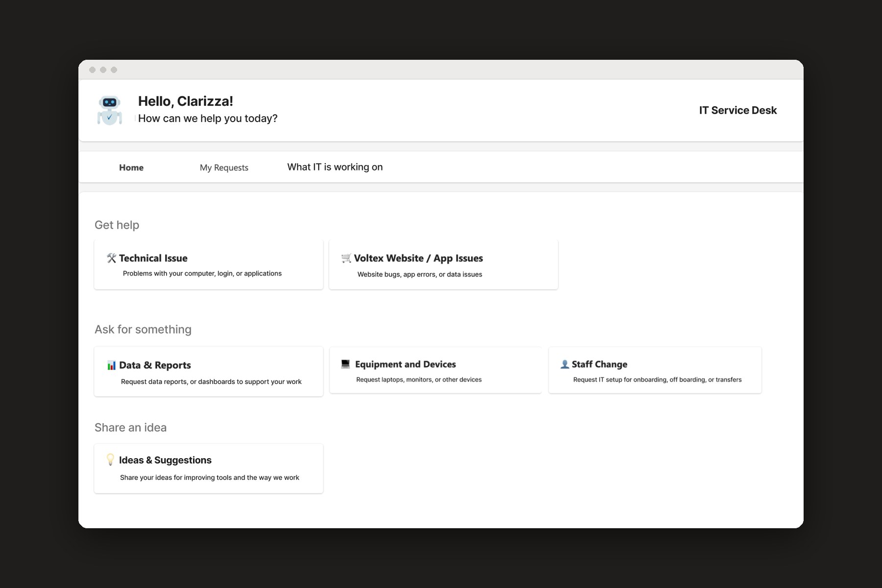
Task: Open the What IT is working on tab
Action: click(x=335, y=167)
